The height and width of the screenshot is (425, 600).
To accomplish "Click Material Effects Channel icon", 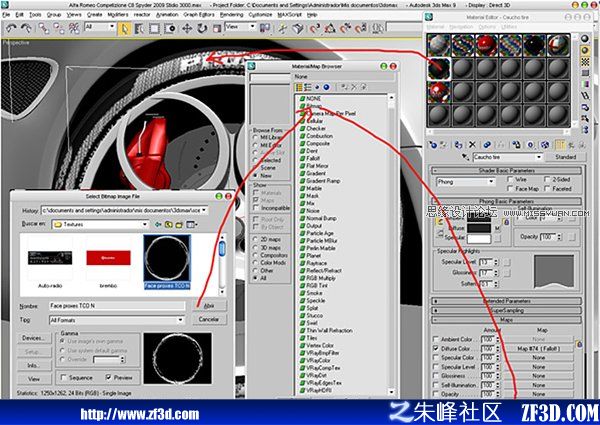I will [x=530, y=145].
